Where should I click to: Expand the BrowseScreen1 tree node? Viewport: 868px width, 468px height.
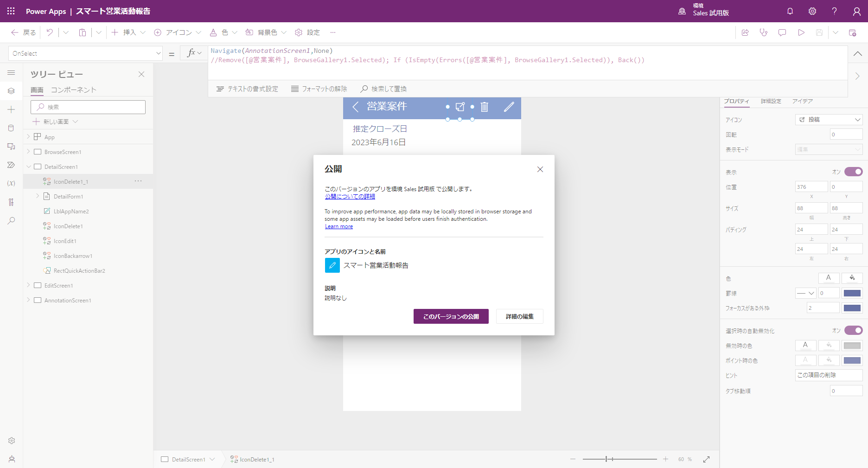pos(28,152)
